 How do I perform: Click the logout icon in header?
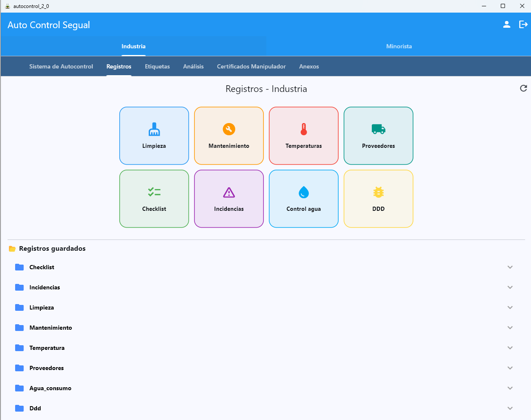tap(523, 24)
